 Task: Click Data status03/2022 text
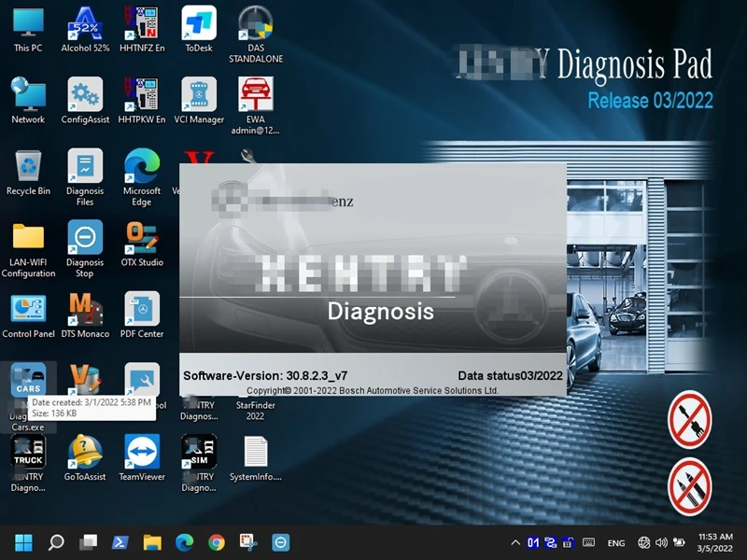510,376
